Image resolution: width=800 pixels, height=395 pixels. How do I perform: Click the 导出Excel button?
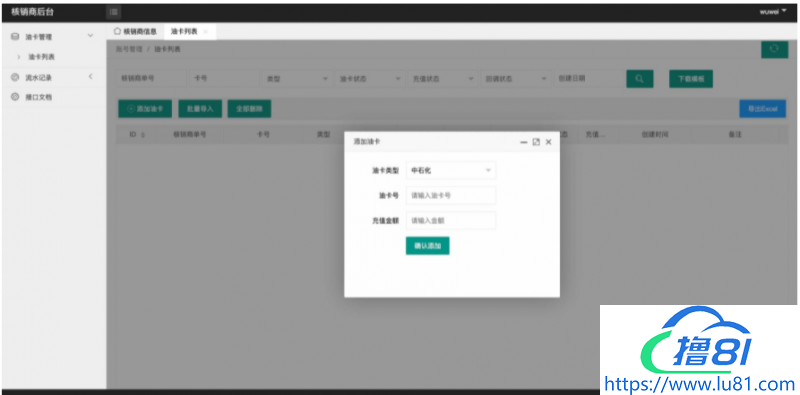pos(763,109)
